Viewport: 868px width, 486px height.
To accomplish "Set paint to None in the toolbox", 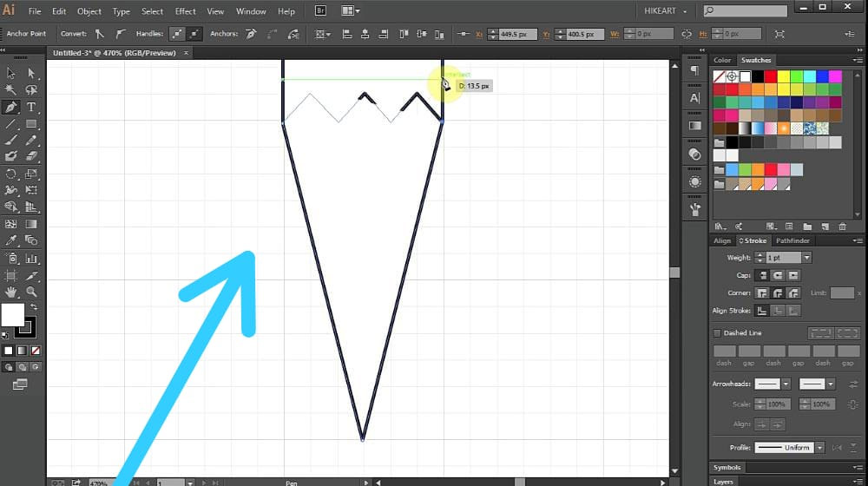I will coord(36,351).
